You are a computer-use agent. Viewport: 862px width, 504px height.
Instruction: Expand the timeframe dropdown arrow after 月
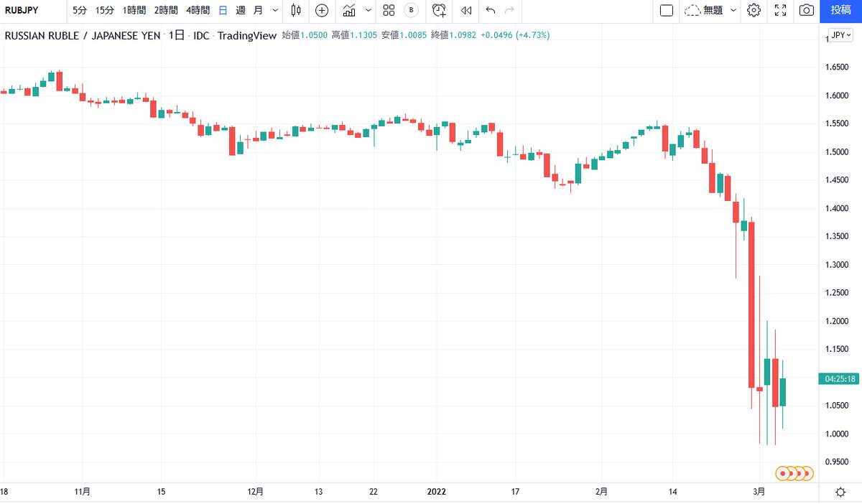click(x=275, y=10)
